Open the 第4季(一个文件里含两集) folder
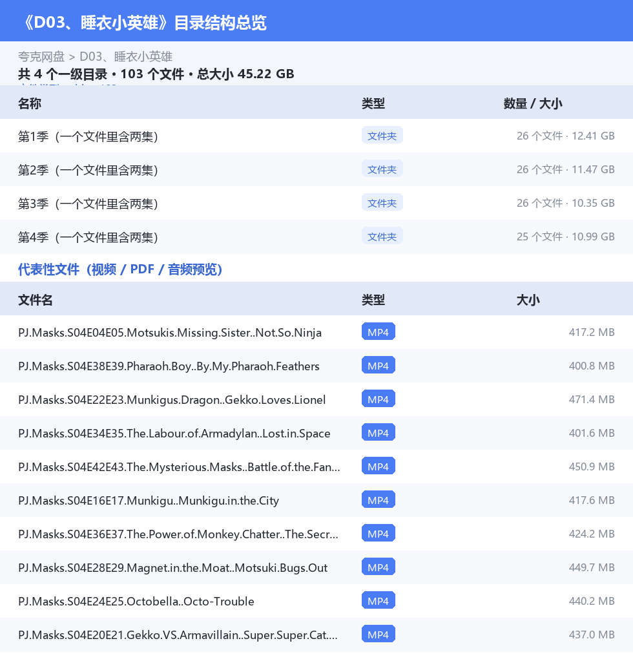Image resolution: width=633 pixels, height=672 pixels. pos(88,237)
